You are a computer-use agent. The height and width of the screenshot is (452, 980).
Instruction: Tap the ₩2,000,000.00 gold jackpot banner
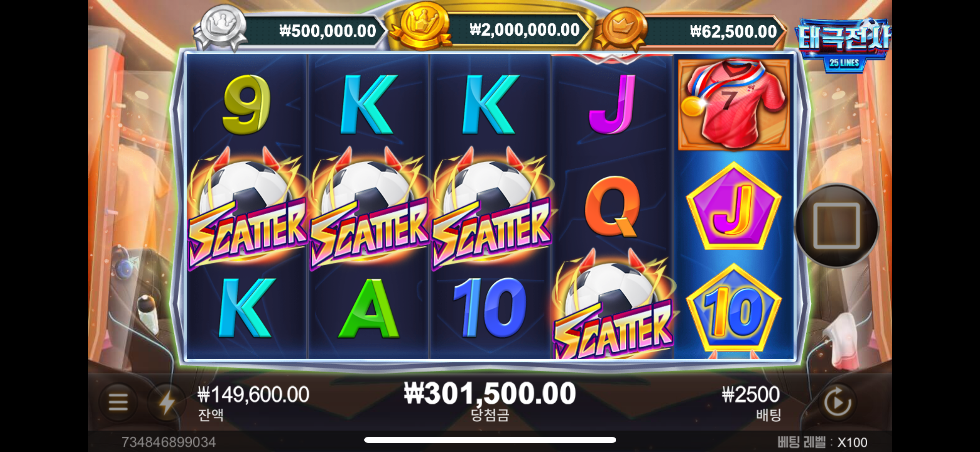click(525, 30)
